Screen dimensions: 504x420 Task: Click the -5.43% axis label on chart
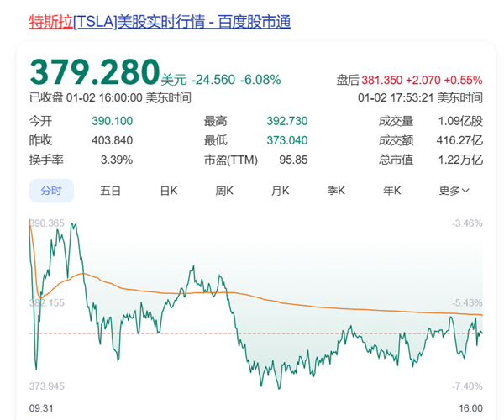click(467, 302)
